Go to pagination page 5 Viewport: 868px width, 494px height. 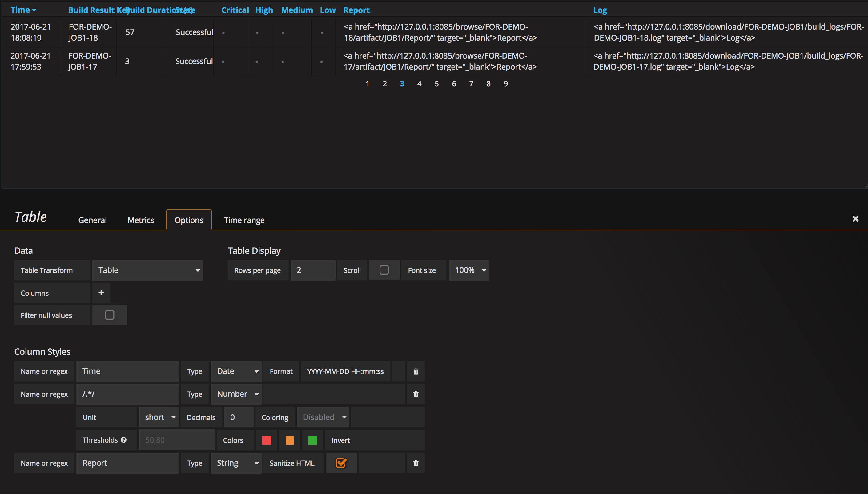point(436,83)
